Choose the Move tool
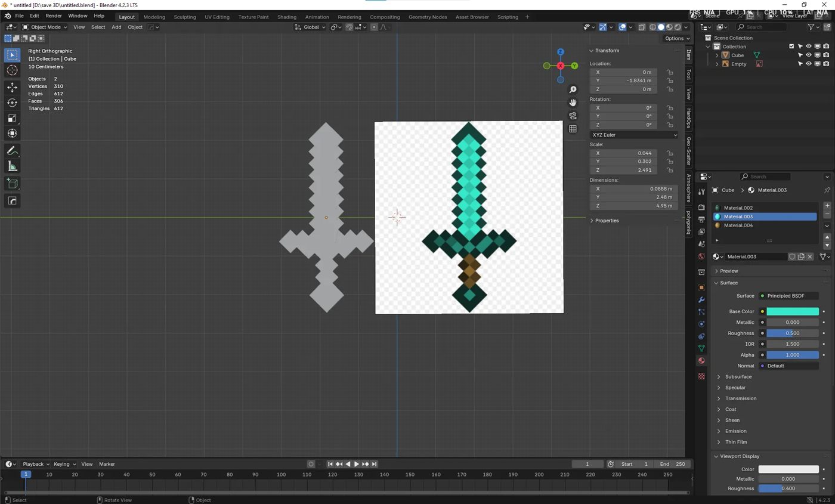This screenshot has height=504, width=835. (12, 87)
